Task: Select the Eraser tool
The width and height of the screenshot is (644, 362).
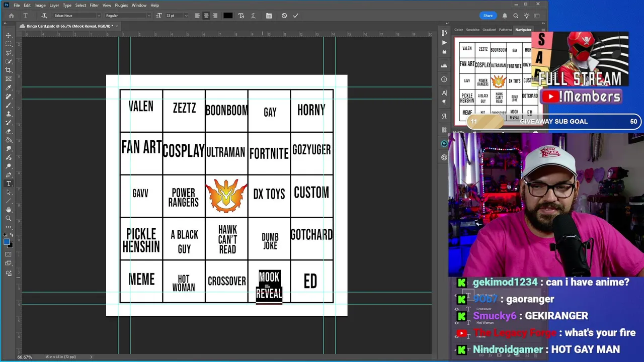Action: coord(9,131)
